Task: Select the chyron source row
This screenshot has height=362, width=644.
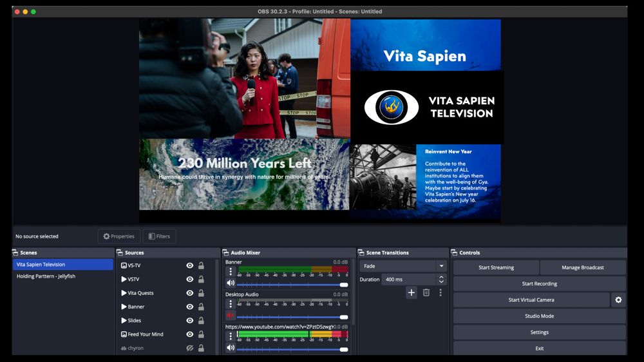Action: pyautogui.click(x=166, y=348)
